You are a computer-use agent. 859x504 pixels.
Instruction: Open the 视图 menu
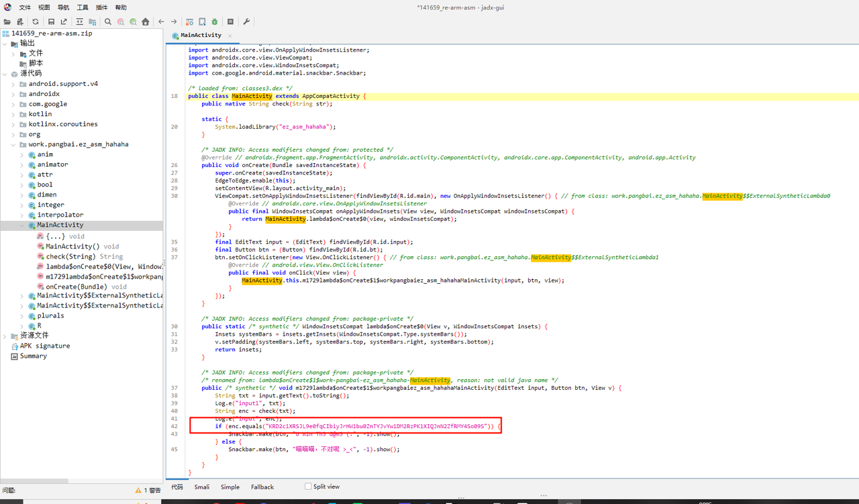click(x=44, y=7)
